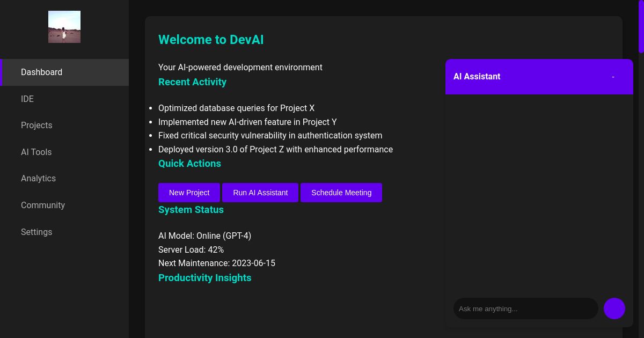Image resolution: width=644 pixels, height=338 pixels.
Task: Click the Productivity Insights heading
Action: 204,278
